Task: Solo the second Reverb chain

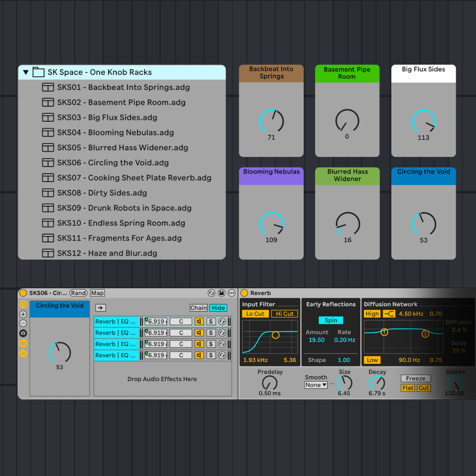Action: click(212, 333)
